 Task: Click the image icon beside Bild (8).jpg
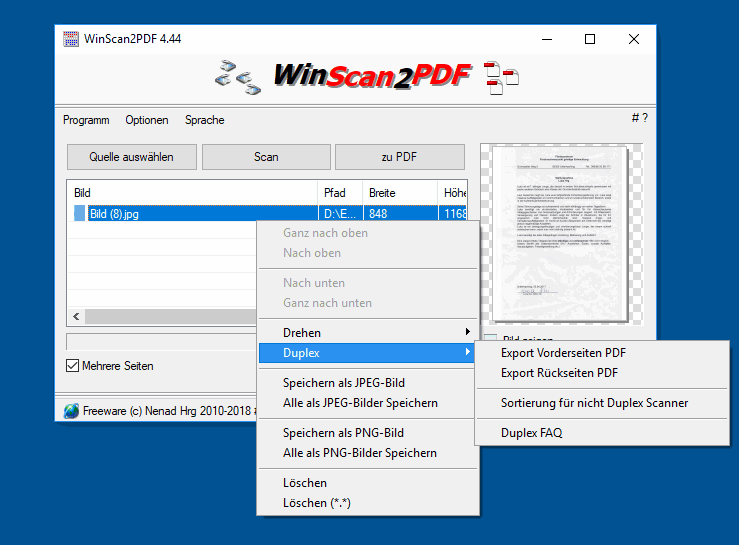(80, 213)
